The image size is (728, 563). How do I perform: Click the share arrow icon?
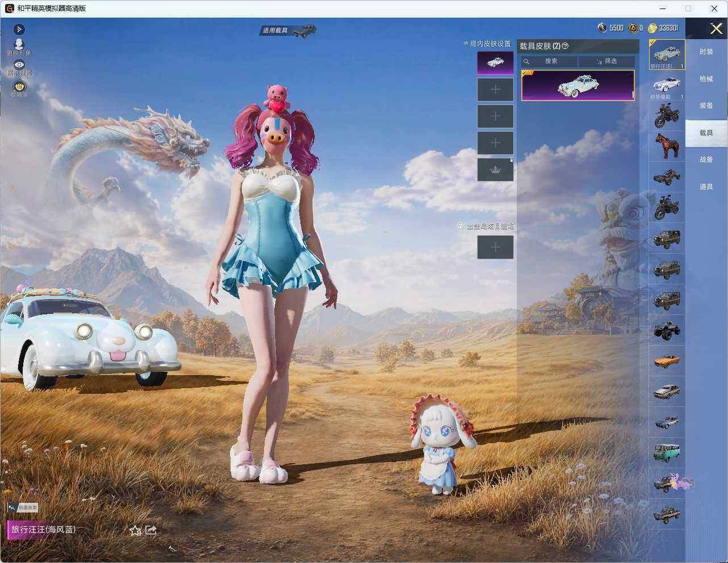(x=151, y=530)
